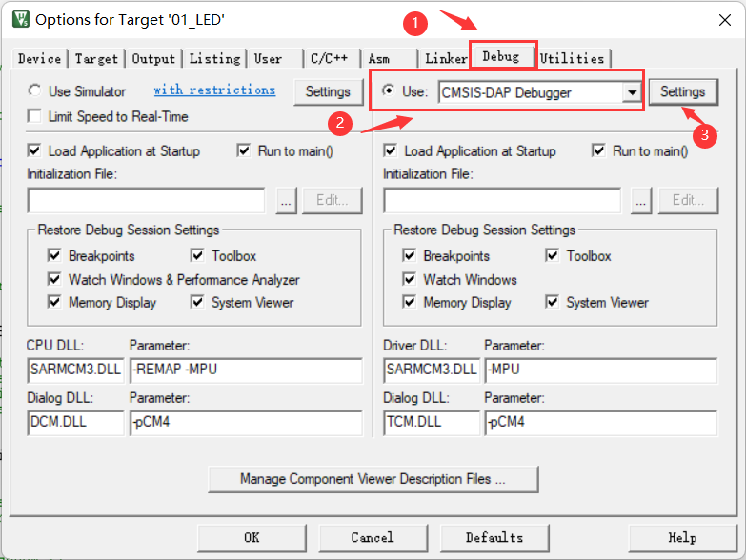Screen dimensions: 746x560
Task: Toggle Watch Windows & Performance Analyzer checkbox
Action: (55, 280)
